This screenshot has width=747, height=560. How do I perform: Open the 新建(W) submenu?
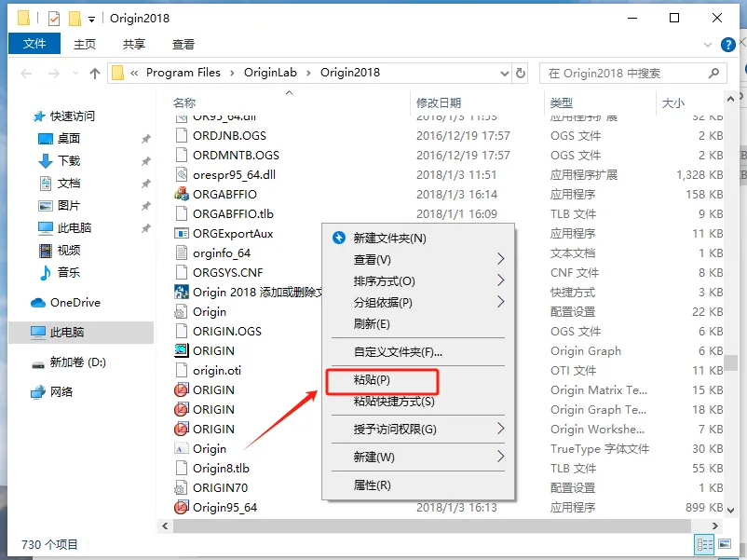coord(373,458)
